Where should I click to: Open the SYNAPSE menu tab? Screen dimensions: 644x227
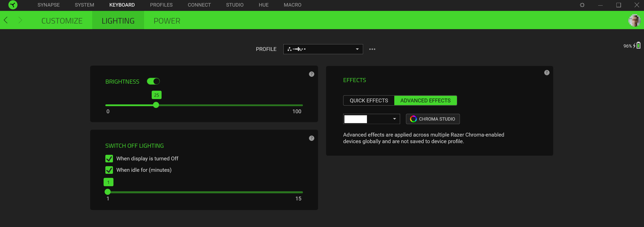point(49,5)
